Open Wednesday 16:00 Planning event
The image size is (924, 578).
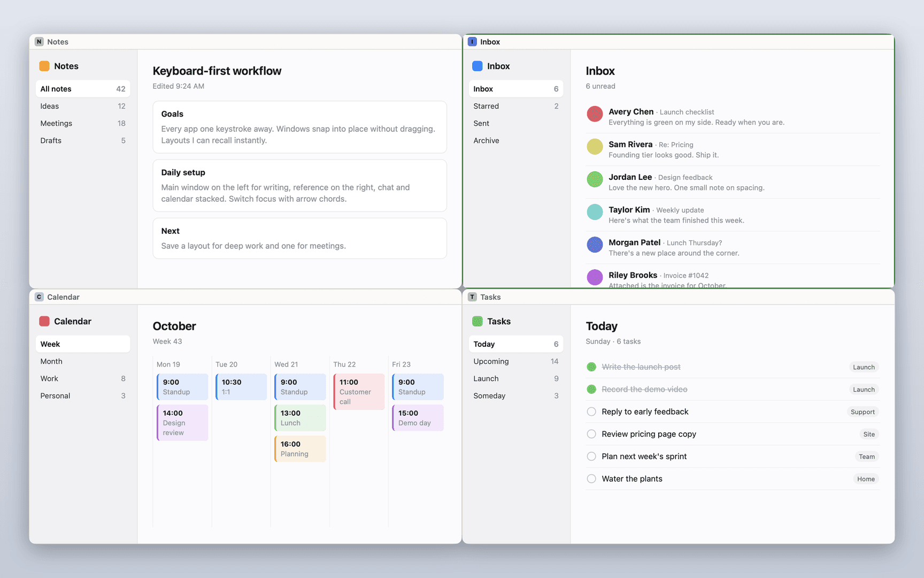(300, 448)
